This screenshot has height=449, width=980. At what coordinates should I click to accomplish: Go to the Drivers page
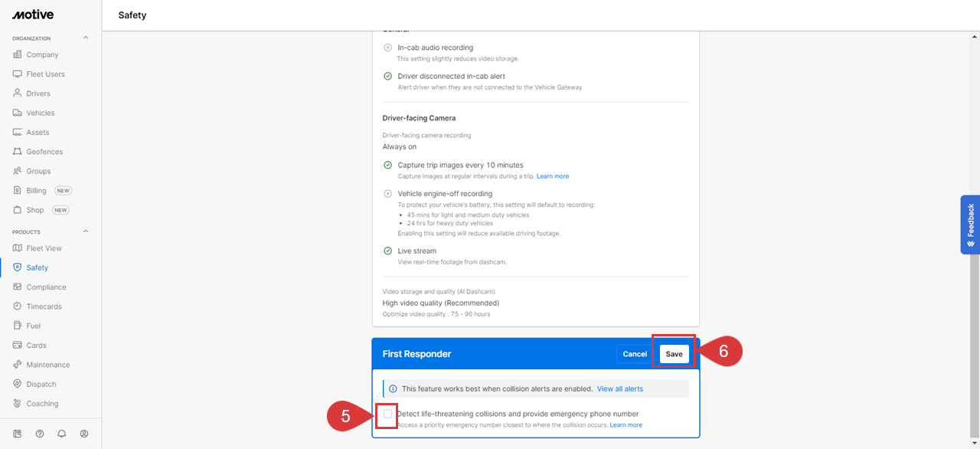pos(38,93)
